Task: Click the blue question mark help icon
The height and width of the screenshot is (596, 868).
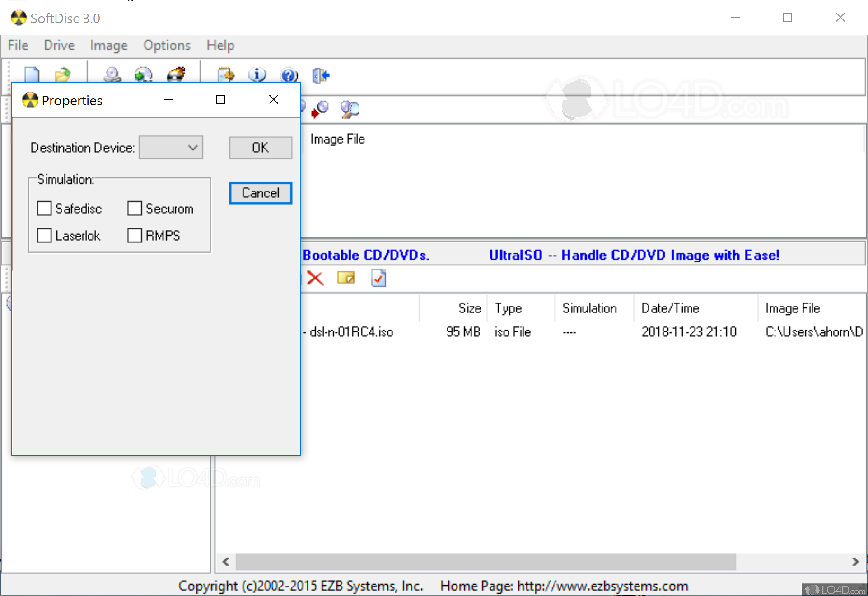Action: point(289,74)
